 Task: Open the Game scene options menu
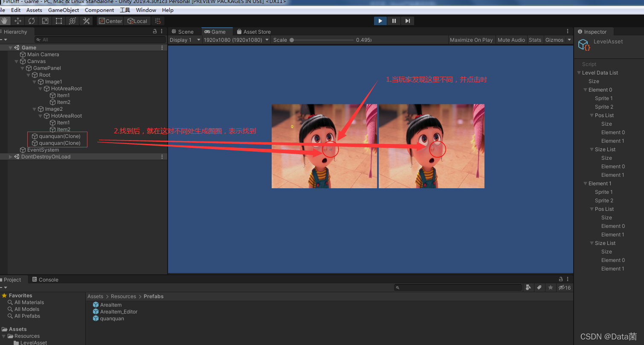[162, 48]
